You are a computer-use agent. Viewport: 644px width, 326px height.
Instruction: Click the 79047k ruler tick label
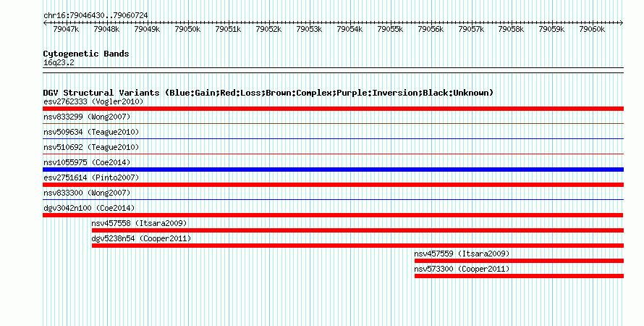coord(66,29)
